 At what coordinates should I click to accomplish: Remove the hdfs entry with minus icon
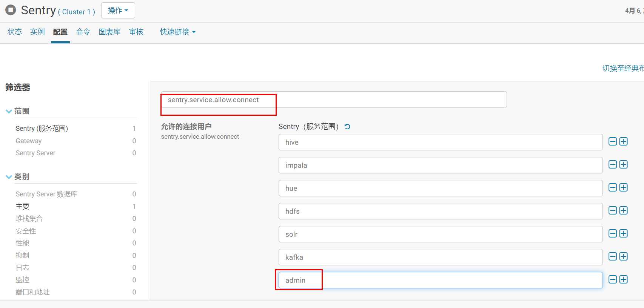pos(613,210)
